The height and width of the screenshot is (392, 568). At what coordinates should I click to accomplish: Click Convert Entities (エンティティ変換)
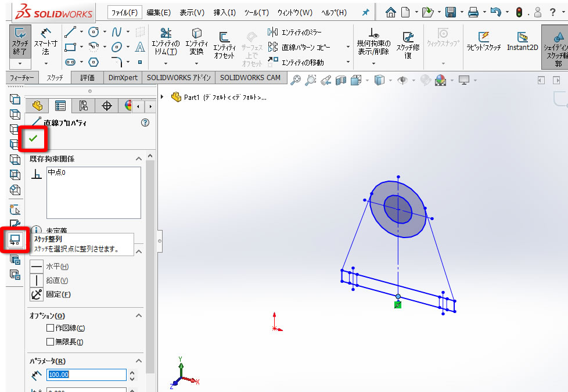coord(196,42)
